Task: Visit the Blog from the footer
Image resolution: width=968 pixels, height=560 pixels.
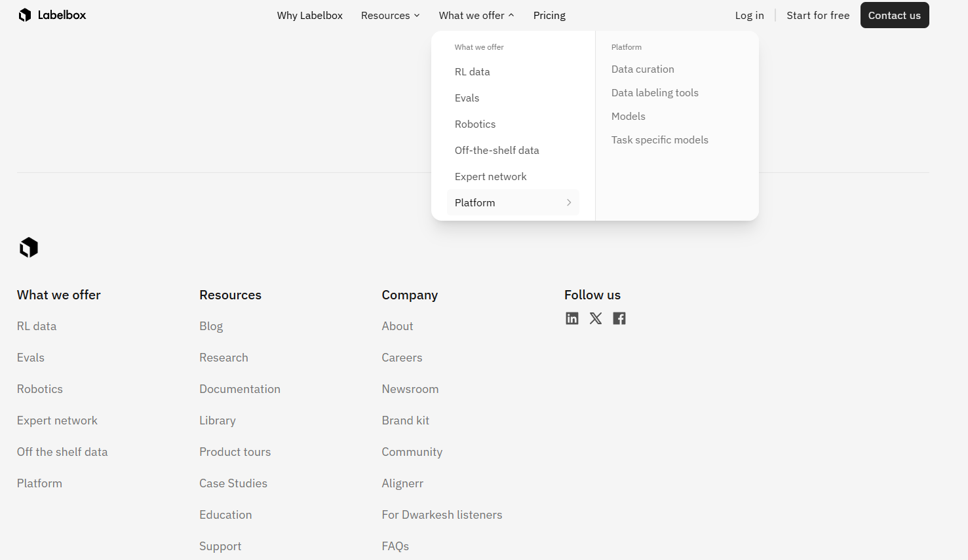Action: tap(210, 326)
